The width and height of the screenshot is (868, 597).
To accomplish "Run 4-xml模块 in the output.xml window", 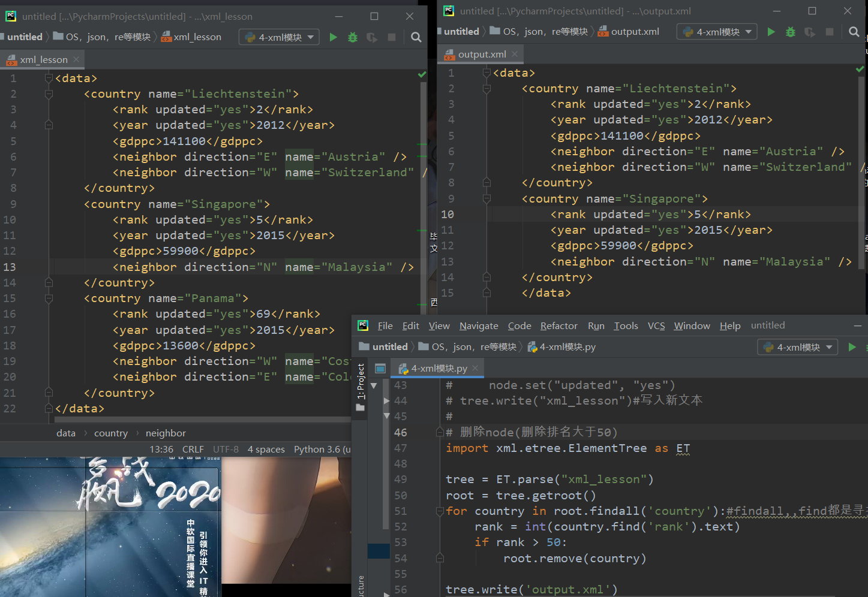I will [771, 32].
